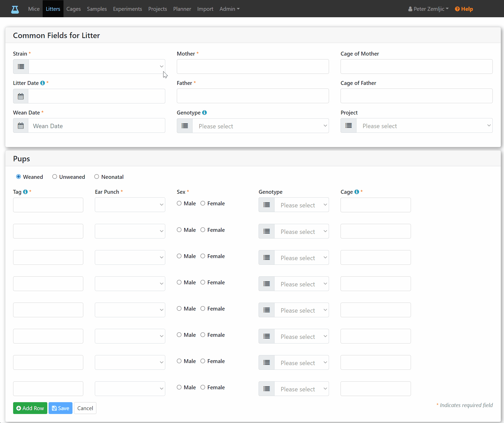504x423 pixels.
Task: Click the Tag info icon
Action: [25, 192]
